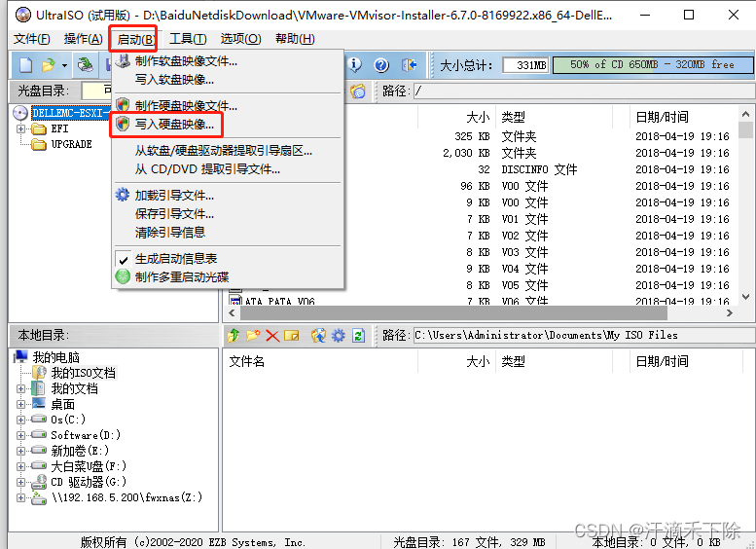Expand the \\192.168.5.200\fwxnas(Z:) node
The height and width of the screenshot is (549, 756).
(x=20, y=497)
